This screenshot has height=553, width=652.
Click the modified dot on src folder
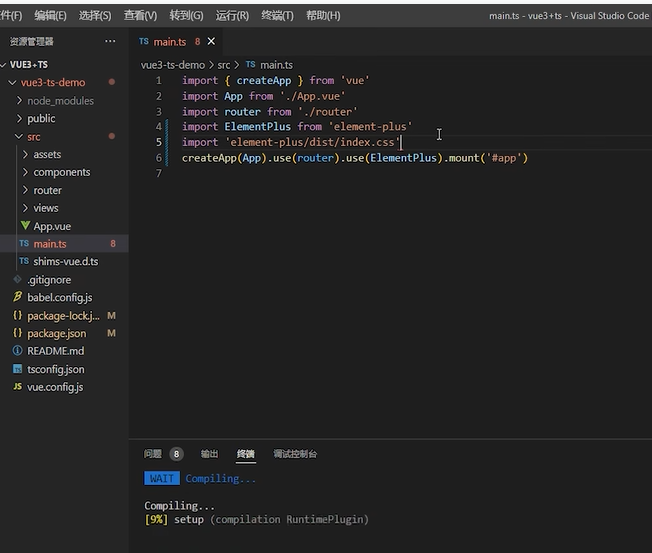[x=111, y=136]
